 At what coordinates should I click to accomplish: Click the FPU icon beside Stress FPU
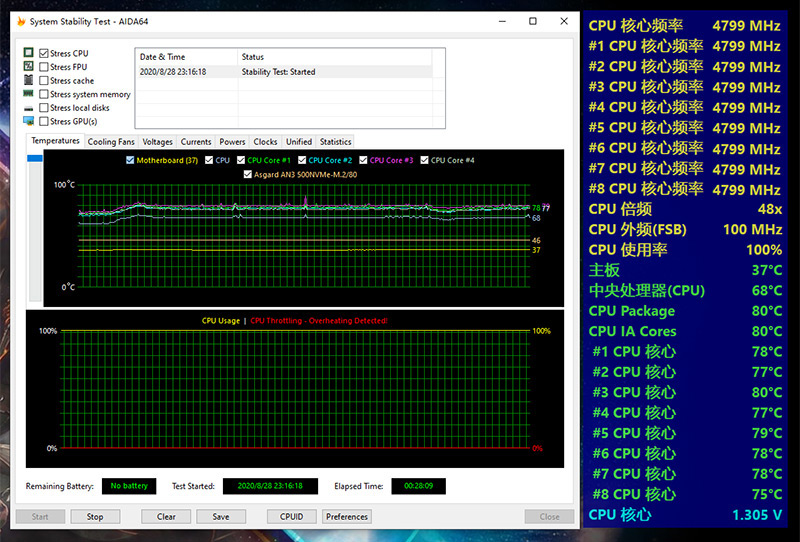point(29,66)
